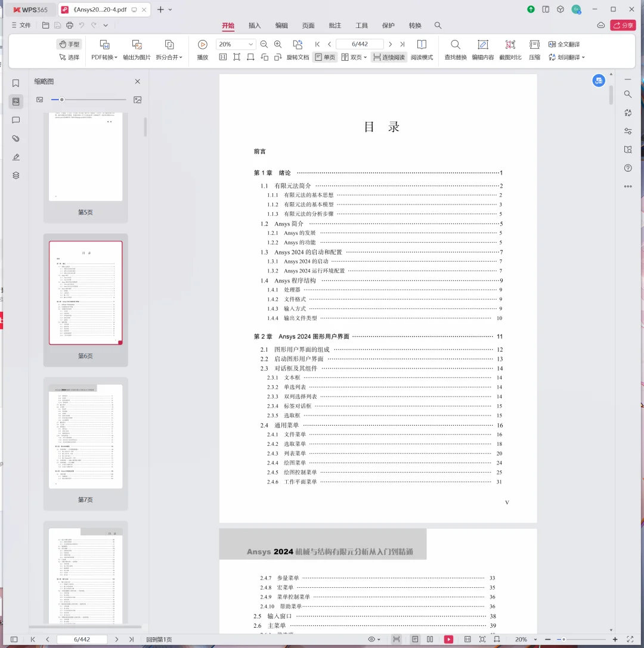Open the 双页 double page dropdown
The height and width of the screenshot is (648, 644).
[354, 57]
